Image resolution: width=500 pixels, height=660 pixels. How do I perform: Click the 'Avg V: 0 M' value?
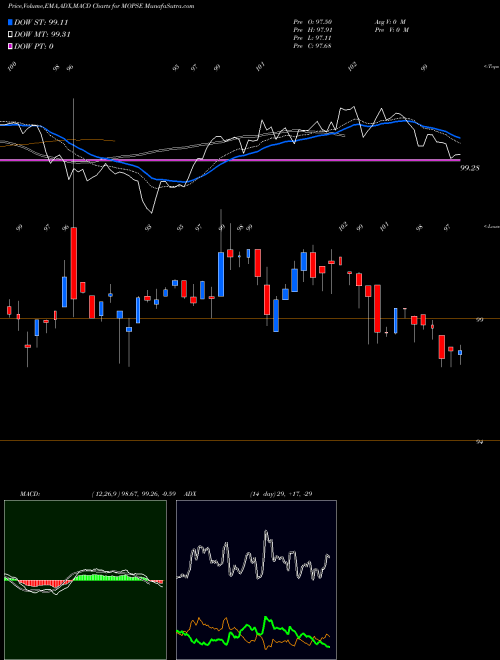391,21
